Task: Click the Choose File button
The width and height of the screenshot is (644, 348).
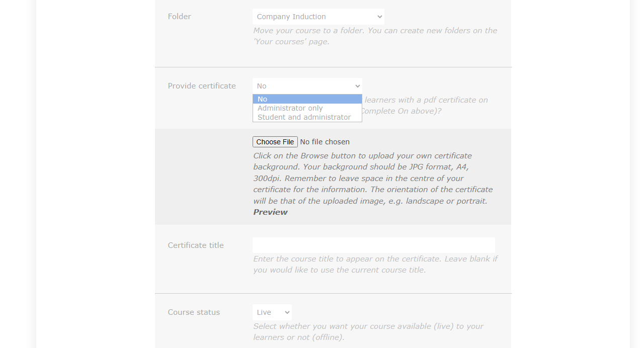Action: tap(275, 142)
